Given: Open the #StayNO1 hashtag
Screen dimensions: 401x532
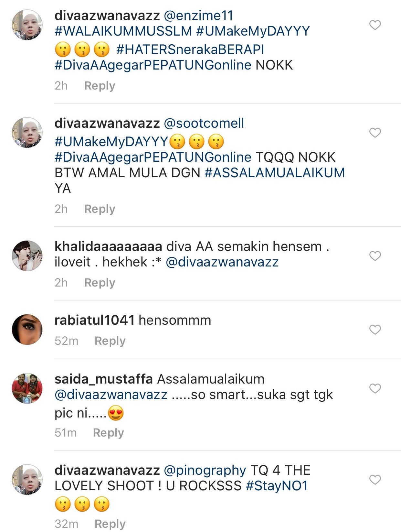Looking at the screenshot, I should [x=277, y=486].
